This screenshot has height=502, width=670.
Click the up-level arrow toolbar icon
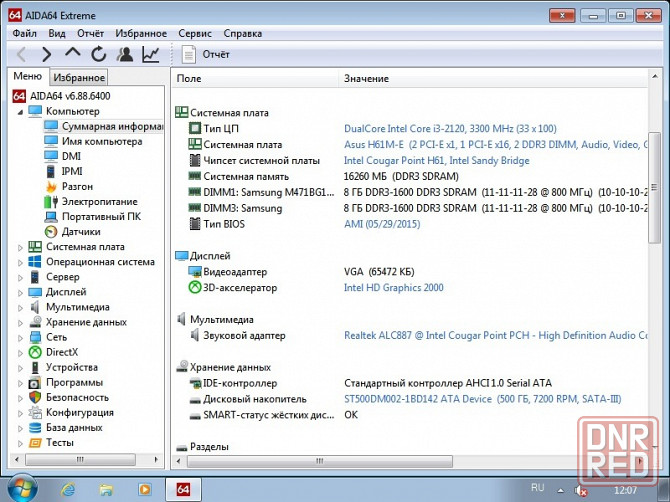73,53
